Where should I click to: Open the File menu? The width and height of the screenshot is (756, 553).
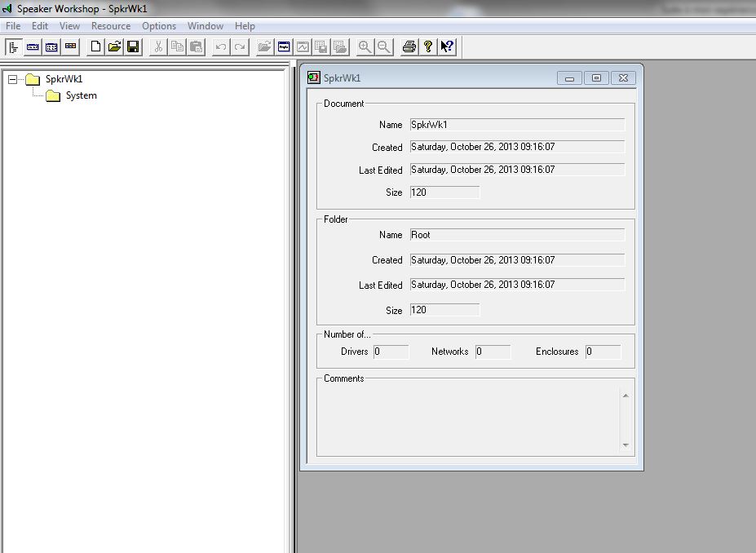pos(13,26)
